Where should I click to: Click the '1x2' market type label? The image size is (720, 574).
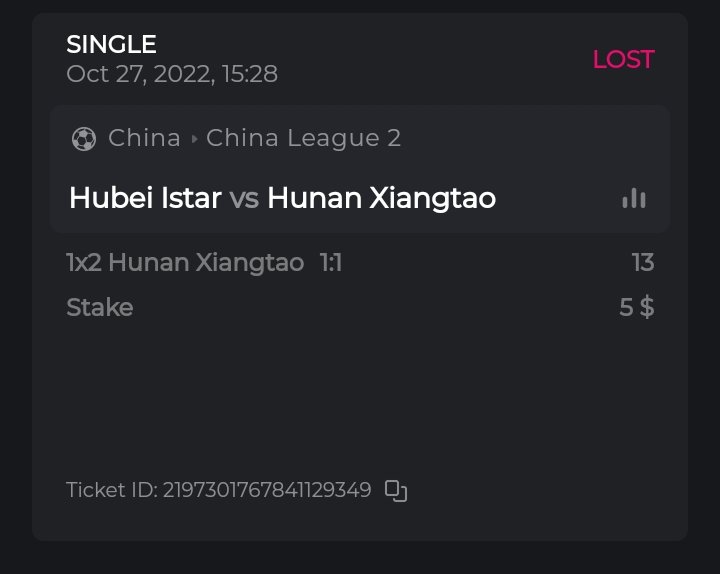coord(83,263)
